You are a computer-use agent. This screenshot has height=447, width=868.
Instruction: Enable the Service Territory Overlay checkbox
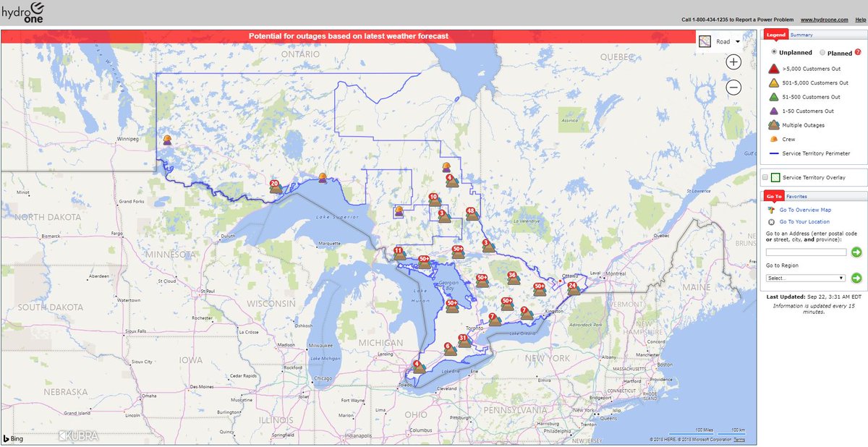coord(765,176)
